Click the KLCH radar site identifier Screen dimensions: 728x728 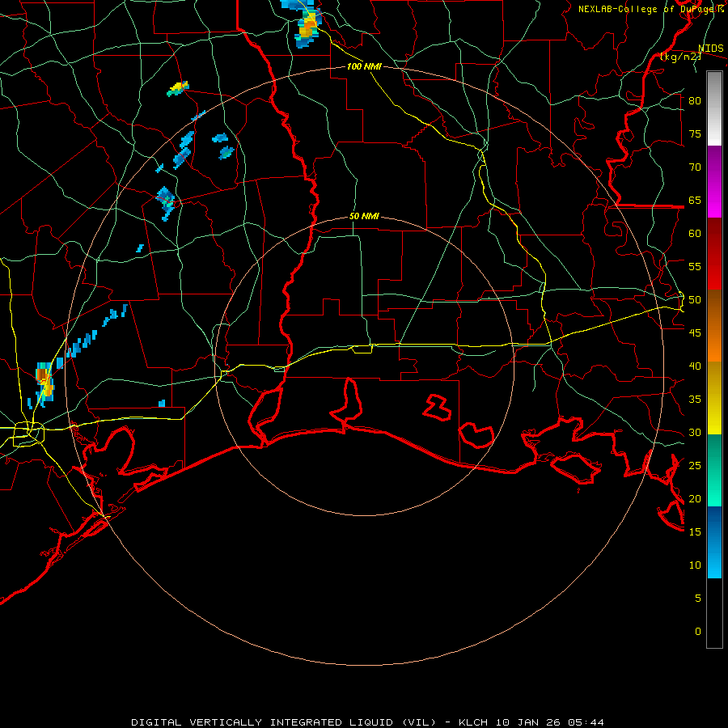point(472,722)
